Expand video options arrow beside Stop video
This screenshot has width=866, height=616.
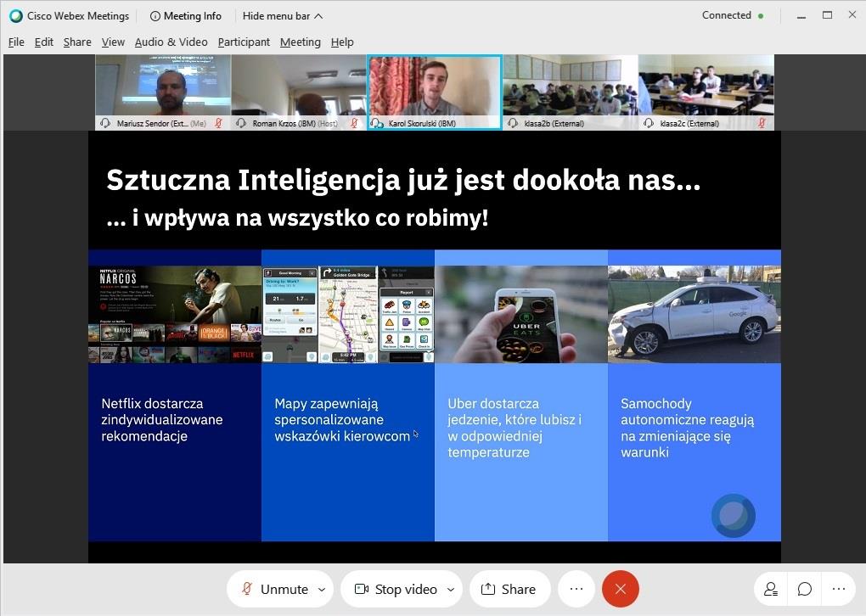(x=451, y=590)
